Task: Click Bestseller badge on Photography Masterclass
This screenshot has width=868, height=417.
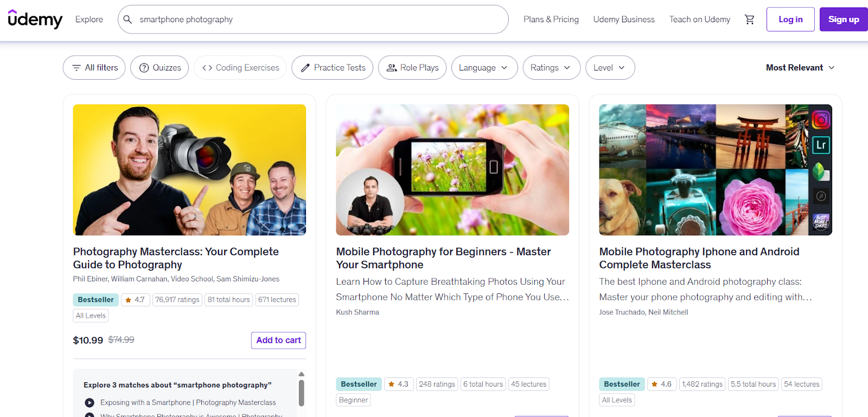Action: 95,300
